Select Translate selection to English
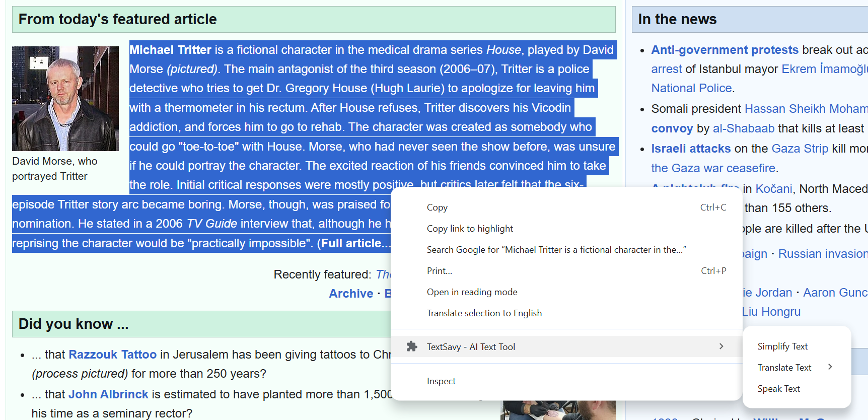Screen dimensions: 868x420 coord(566,313)
